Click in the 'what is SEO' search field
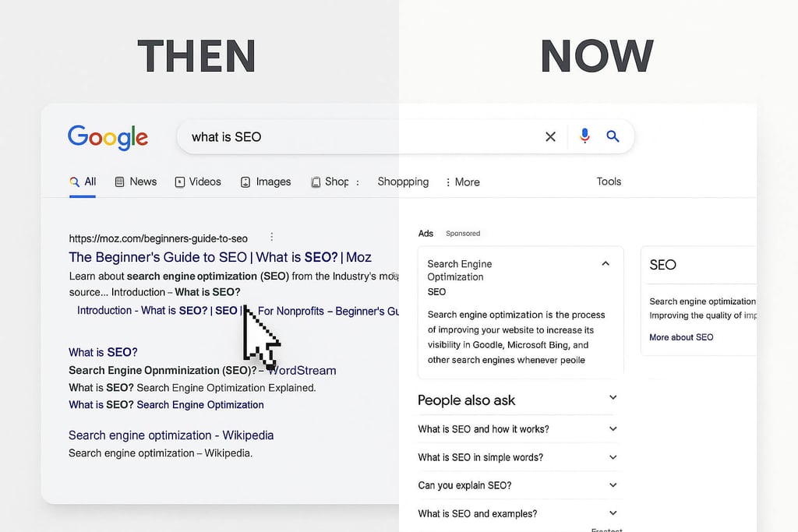This screenshot has height=532, width=798. (351, 136)
